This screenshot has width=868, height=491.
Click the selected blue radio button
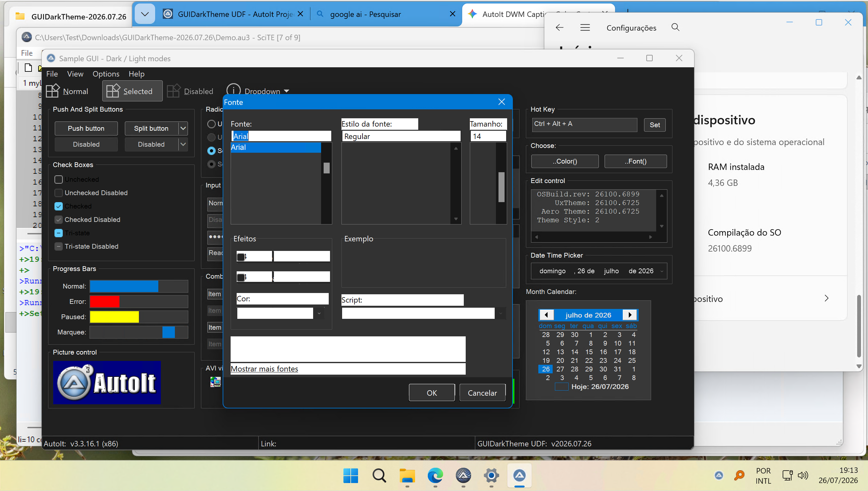pyautogui.click(x=211, y=151)
